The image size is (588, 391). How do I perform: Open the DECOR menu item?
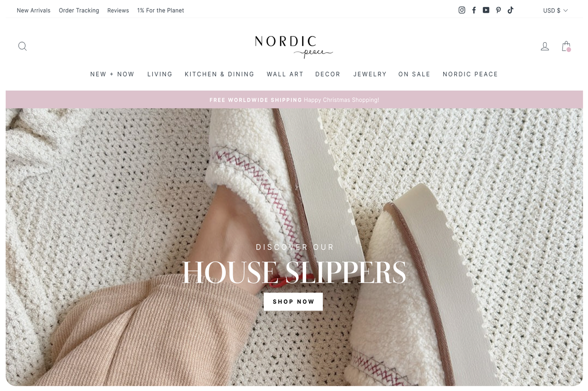(328, 74)
